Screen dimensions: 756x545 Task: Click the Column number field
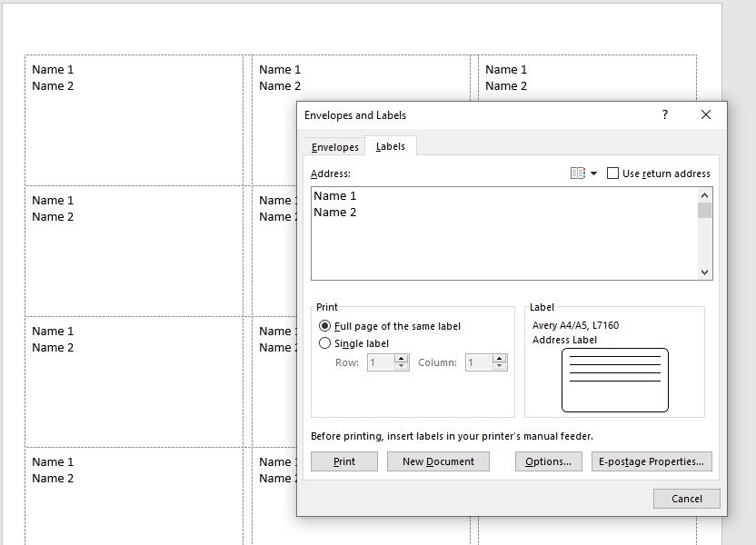479,362
